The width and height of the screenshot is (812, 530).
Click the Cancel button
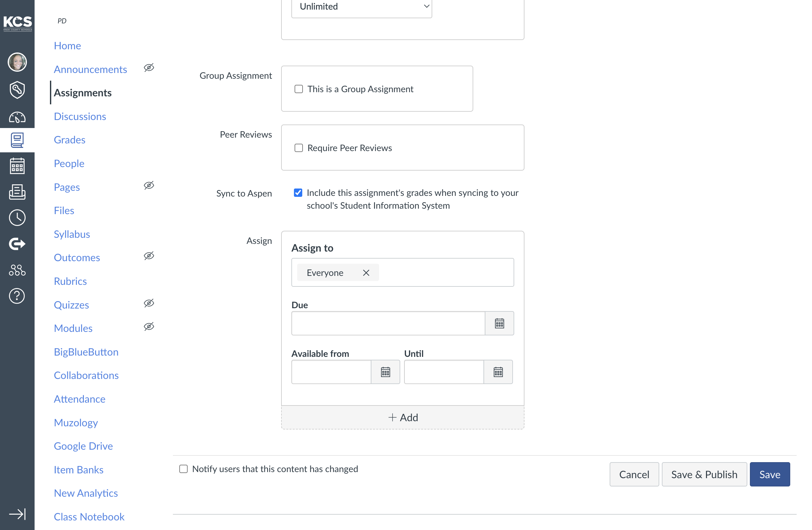pos(634,474)
